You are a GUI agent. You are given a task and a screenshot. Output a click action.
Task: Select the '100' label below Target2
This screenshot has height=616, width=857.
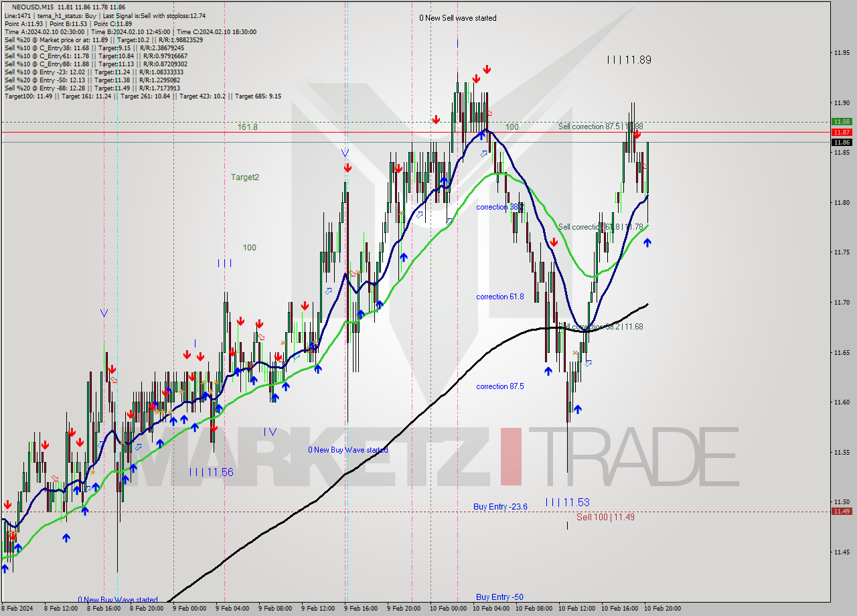coord(249,248)
